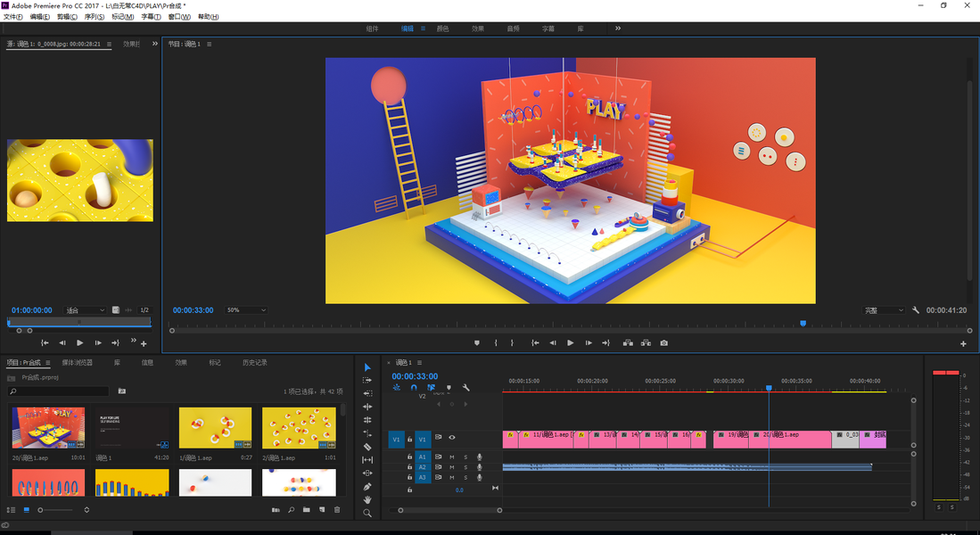Click the Lift button in Program monitor
Viewport: 980px width, 535px height.
coord(628,342)
